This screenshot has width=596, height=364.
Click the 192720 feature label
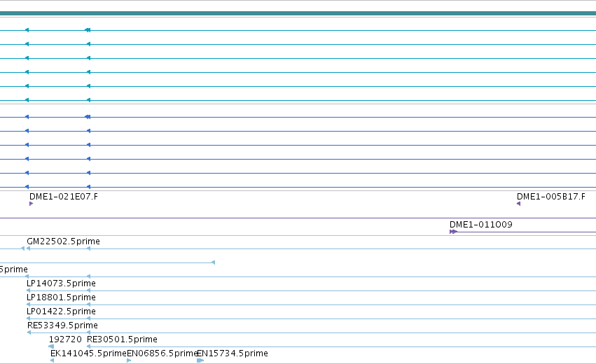point(65,339)
